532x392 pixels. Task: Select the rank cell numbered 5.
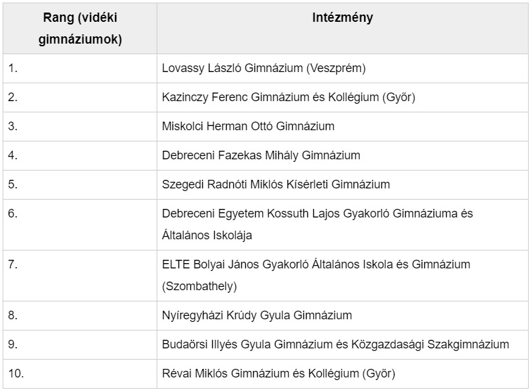tap(13, 184)
